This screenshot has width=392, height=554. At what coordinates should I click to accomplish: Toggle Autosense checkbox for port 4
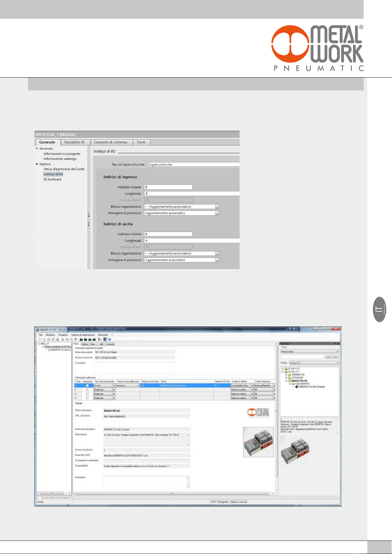87,398
